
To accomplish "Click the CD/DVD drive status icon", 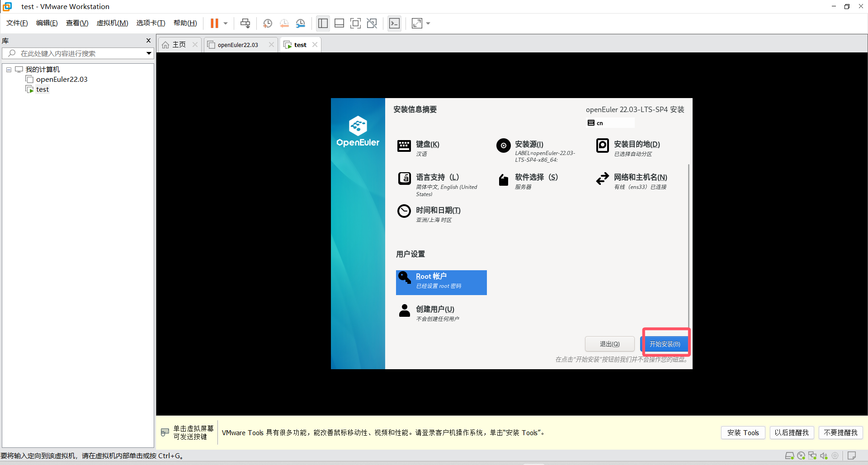I will coord(801,456).
